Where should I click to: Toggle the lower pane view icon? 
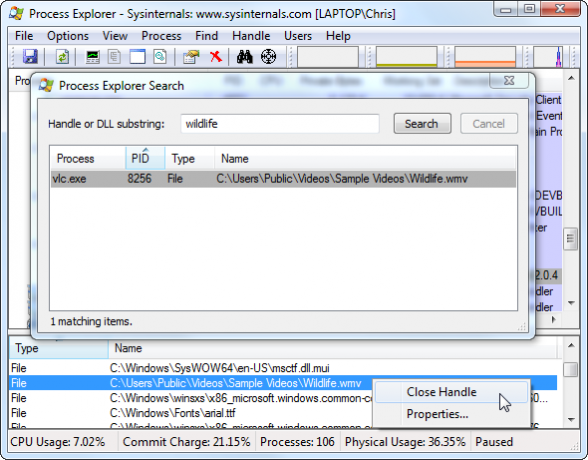pyautogui.click(x=137, y=57)
